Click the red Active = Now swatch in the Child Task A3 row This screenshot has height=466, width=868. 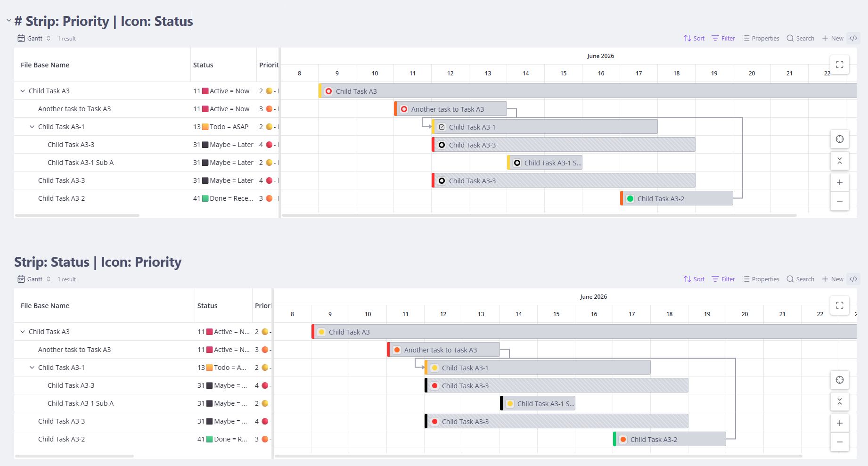(205, 91)
